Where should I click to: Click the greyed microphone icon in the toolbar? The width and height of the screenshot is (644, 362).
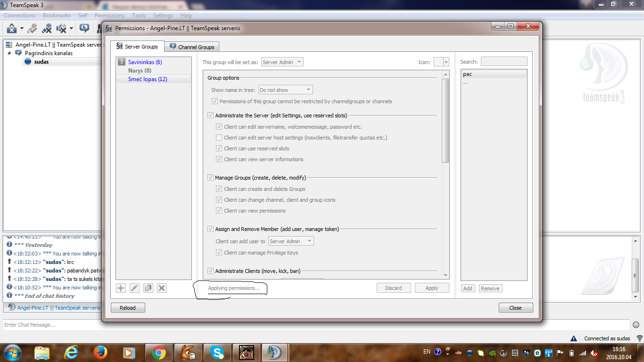coord(32,29)
